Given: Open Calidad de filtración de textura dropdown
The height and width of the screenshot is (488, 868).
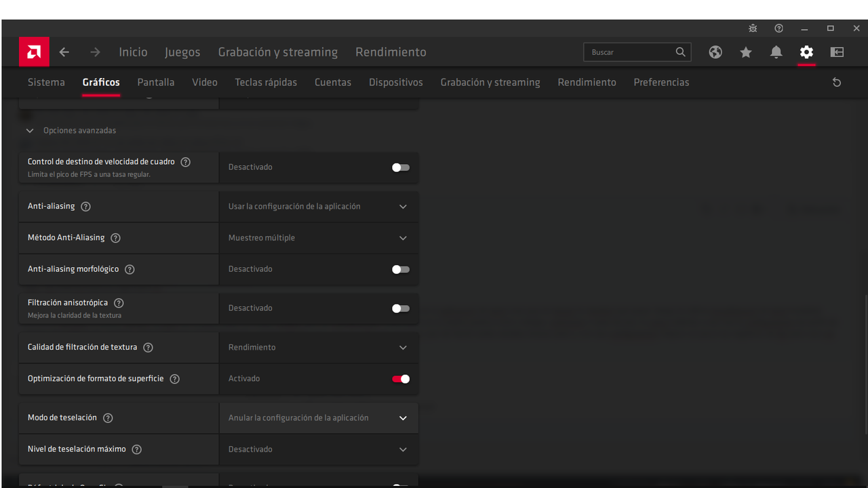Looking at the screenshot, I should click(x=319, y=347).
